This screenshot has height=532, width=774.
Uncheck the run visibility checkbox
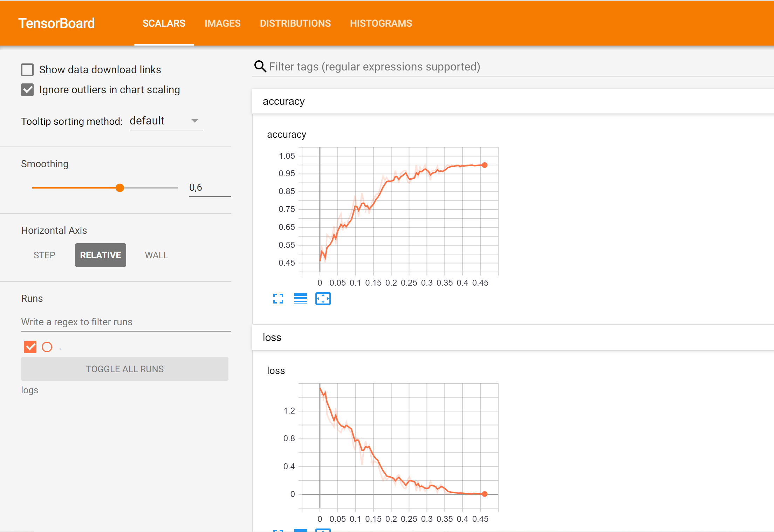click(x=30, y=347)
